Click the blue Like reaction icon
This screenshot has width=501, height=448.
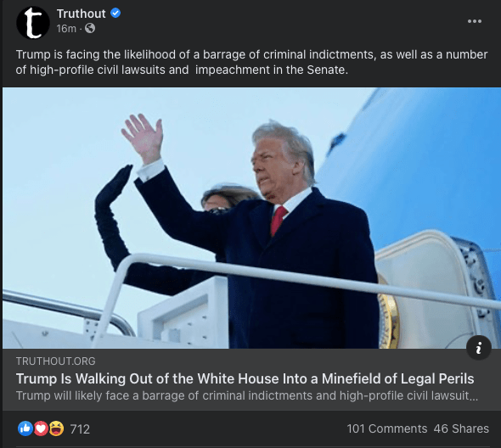[x=25, y=428]
